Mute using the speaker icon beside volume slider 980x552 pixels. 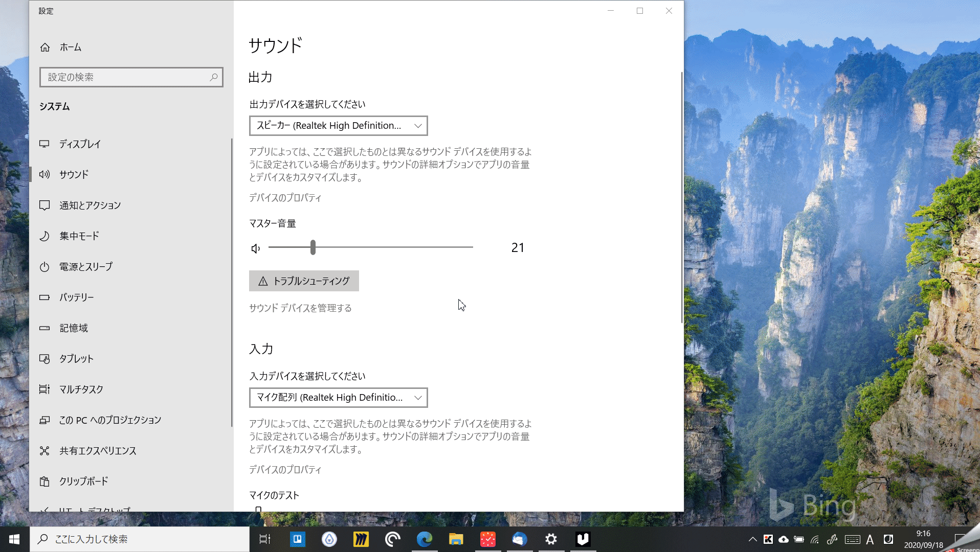point(256,248)
